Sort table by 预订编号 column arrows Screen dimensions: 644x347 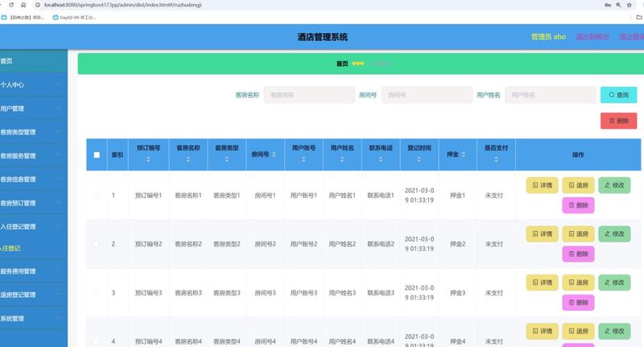(x=148, y=159)
